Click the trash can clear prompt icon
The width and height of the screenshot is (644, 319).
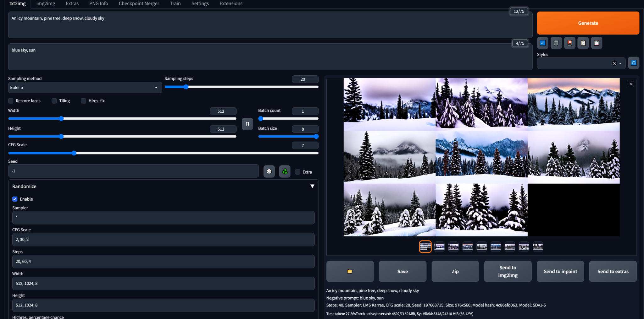[556, 43]
